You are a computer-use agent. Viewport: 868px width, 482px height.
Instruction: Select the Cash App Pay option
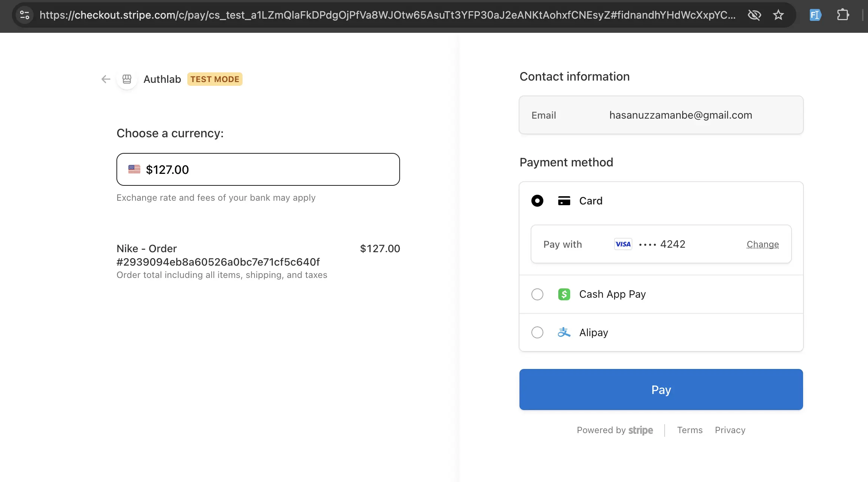coord(537,294)
